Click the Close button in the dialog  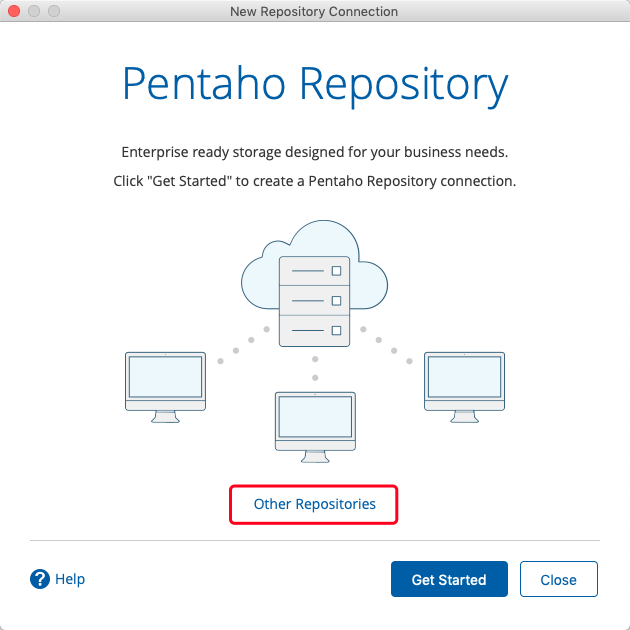click(x=558, y=579)
